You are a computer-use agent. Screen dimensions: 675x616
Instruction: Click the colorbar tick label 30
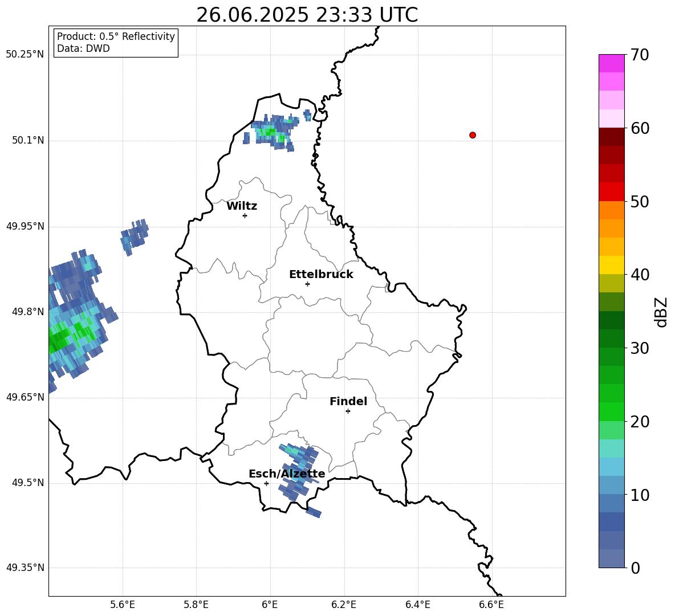[640, 348]
